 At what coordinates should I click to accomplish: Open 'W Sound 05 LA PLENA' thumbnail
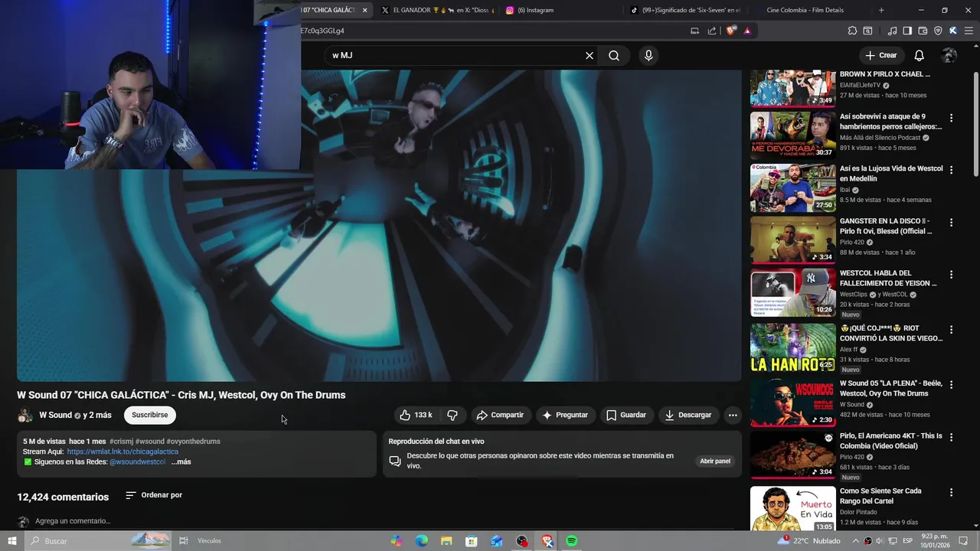point(792,403)
